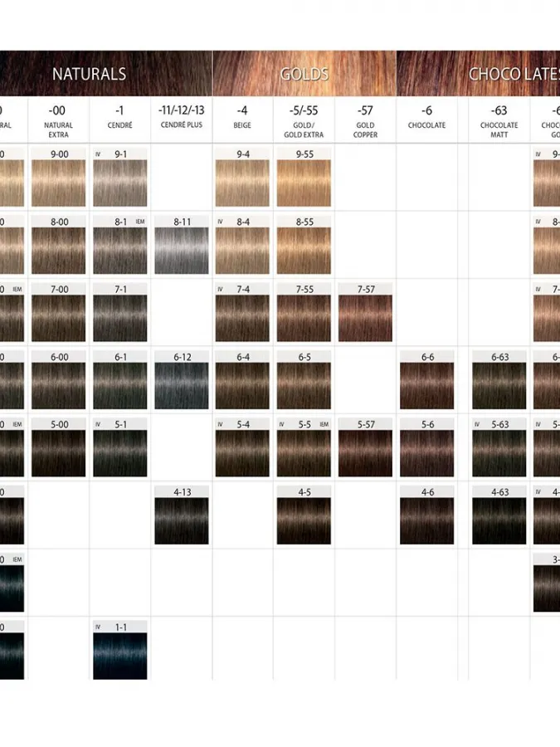Click the -63 Chocolate Matt column heading
The width and height of the screenshot is (560, 747).
499,121
